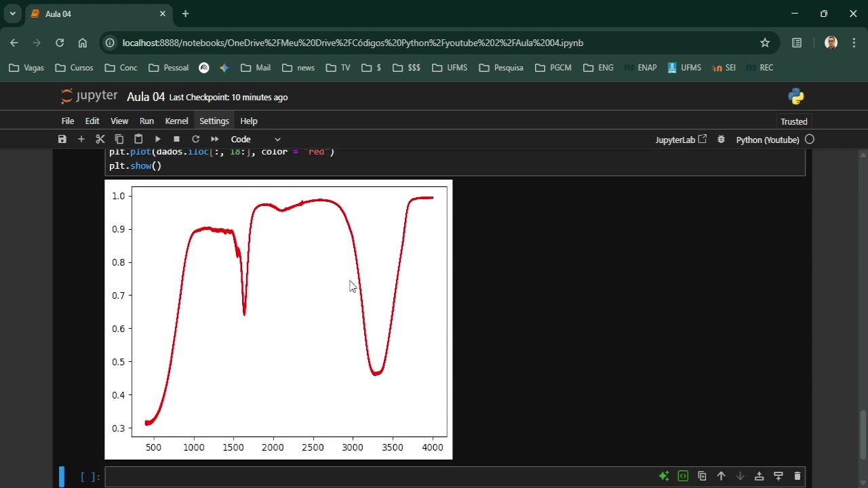This screenshot has height=488, width=868.
Task: Enable the debugger bug icon
Action: 722,139
